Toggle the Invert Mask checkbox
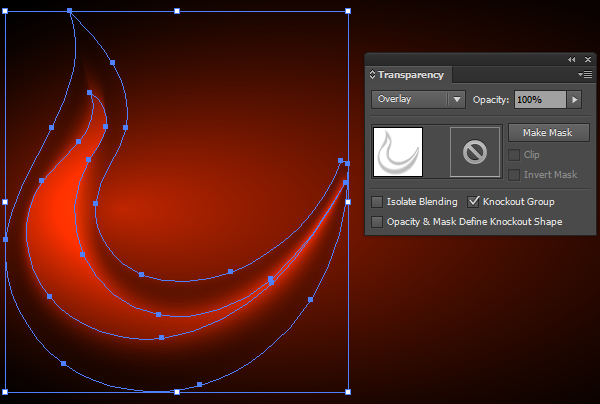The height and width of the screenshot is (404, 600). pos(514,175)
